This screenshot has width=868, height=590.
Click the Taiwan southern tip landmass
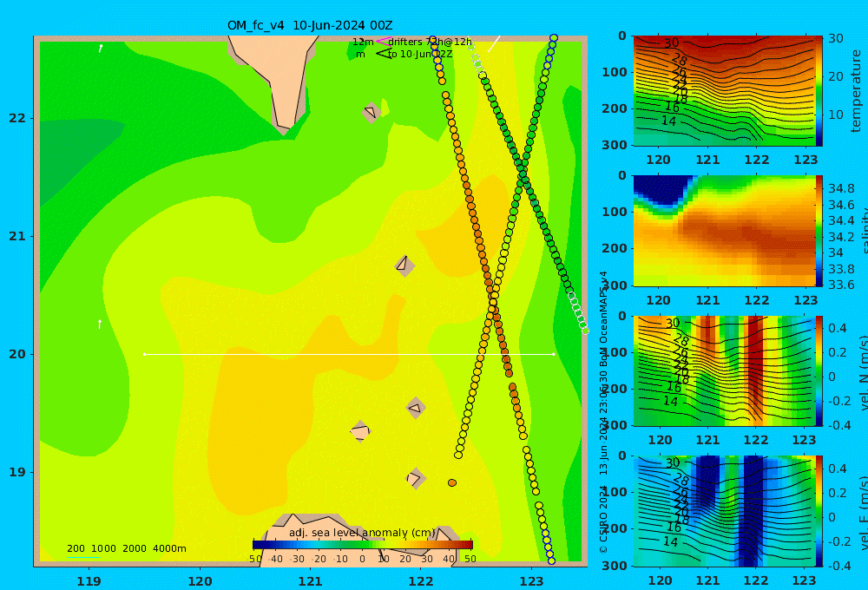pos(276,81)
